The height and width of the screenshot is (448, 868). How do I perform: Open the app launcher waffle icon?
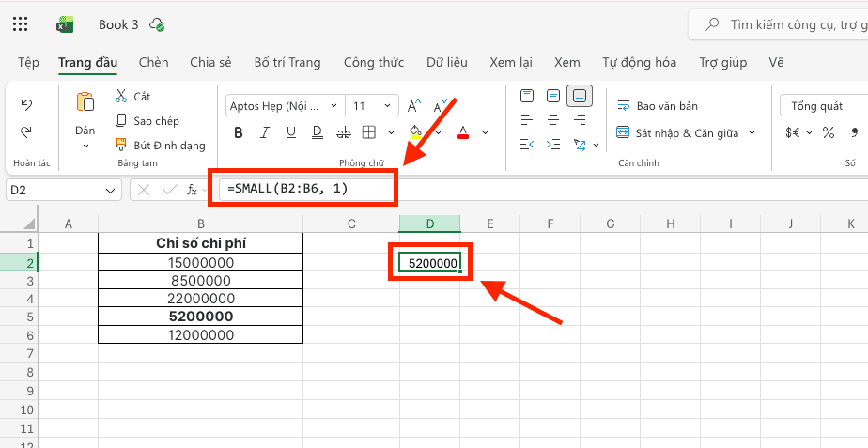point(21,24)
